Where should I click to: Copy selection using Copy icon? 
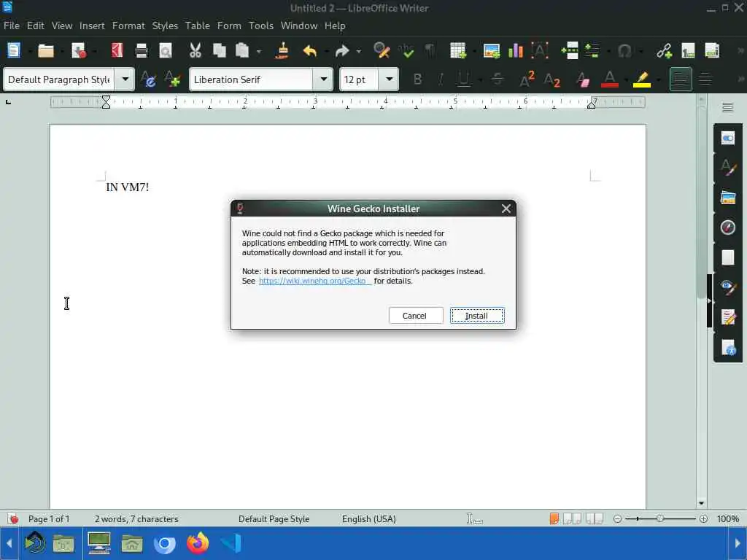pyautogui.click(x=219, y=50)
